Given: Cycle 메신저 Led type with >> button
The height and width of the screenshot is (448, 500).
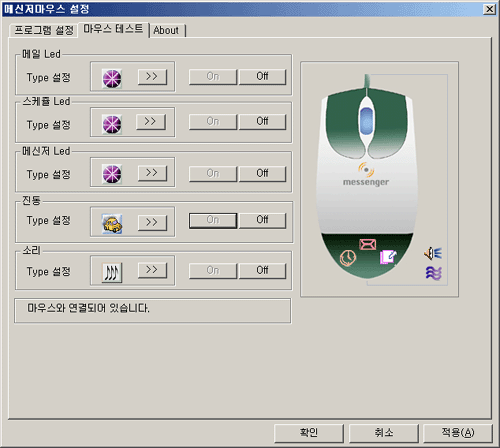Looking at the screenshot, I should click(x=152, y=173).
